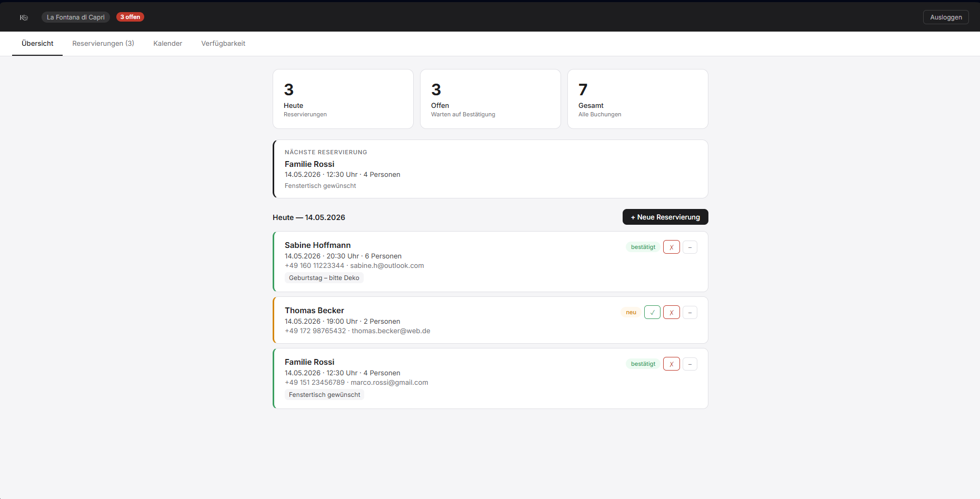Click thomas.becker@web.de contact line

[x=357, y=331]
